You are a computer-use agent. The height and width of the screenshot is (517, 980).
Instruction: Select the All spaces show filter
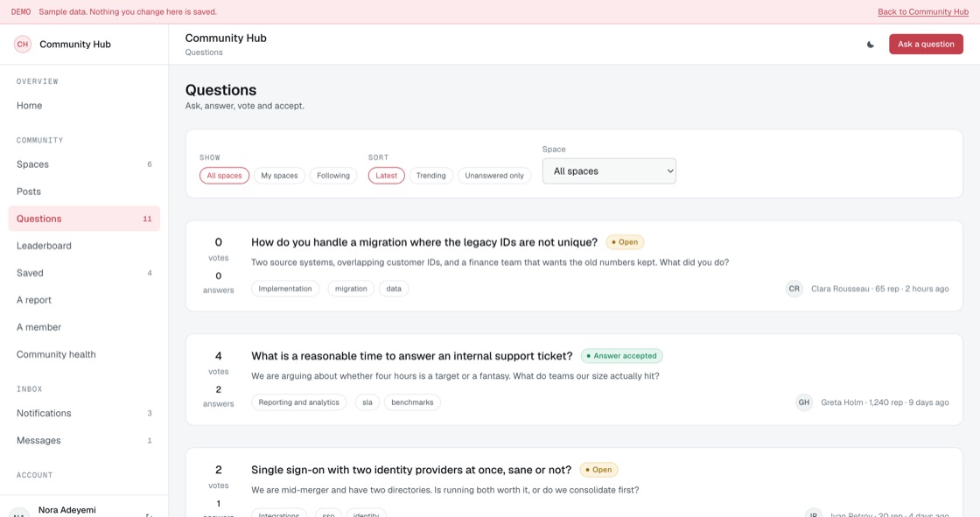[x=224, y=176]
